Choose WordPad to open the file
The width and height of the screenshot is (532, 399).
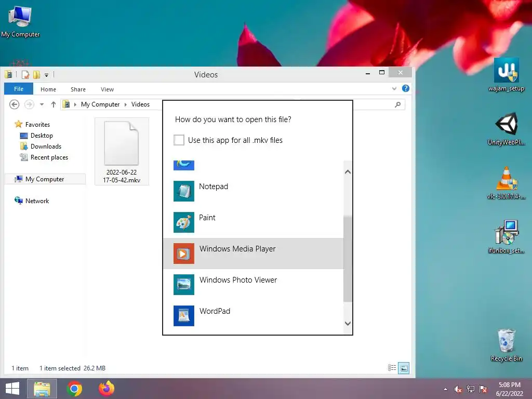253,316
